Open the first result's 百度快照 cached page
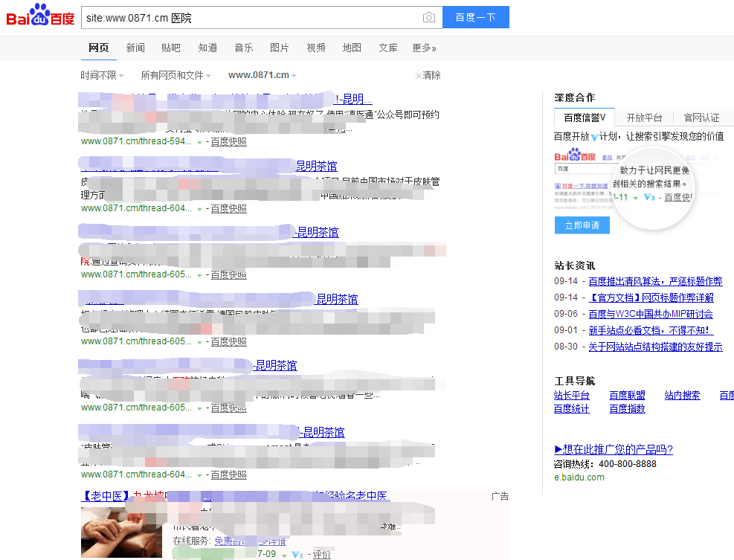 pyautogui.click(x=231, y=141)
